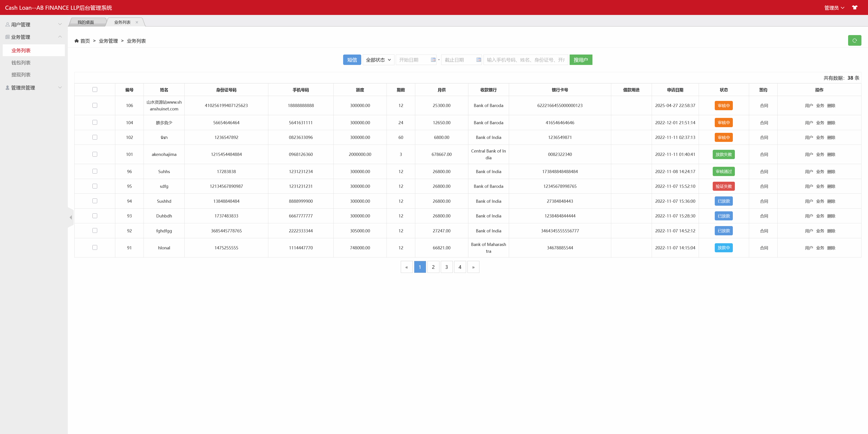868x434 pixels.
Task: Click the home icon in the breadcrumb
Action: [x=77, y=41]
